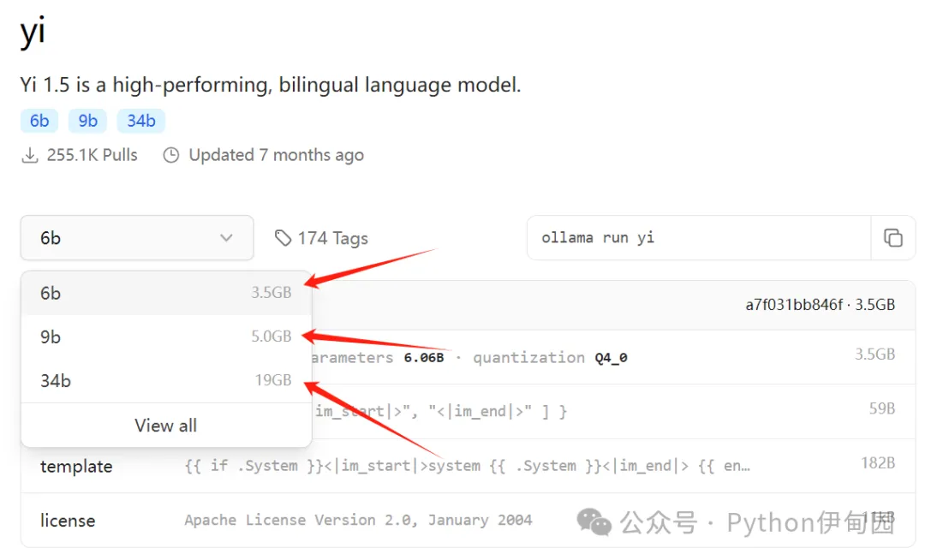Screen dimensions: 925x560
Task: Open the 6b model size dropdown
Action: (137, 238)
